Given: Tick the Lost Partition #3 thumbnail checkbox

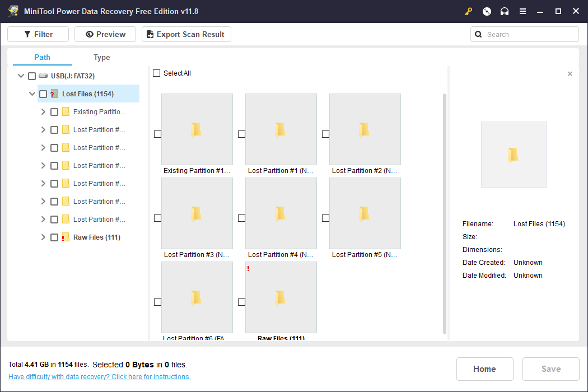Looking at the screenshot, I should 157,218.
